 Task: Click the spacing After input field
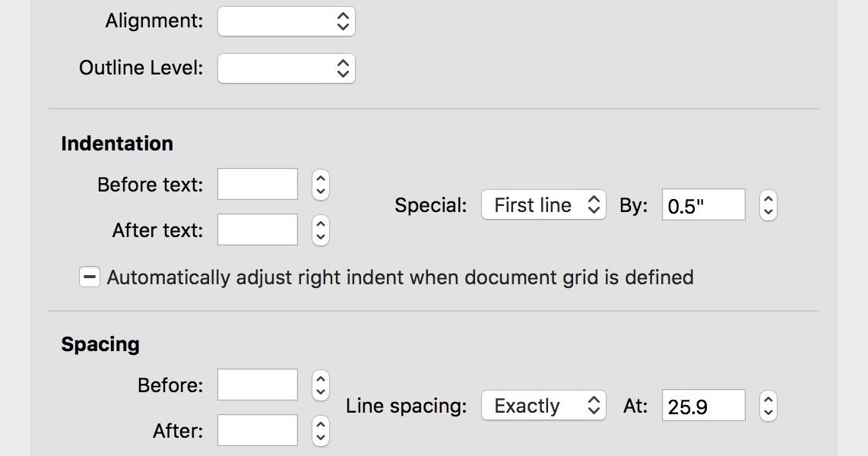tap(257, 430)
